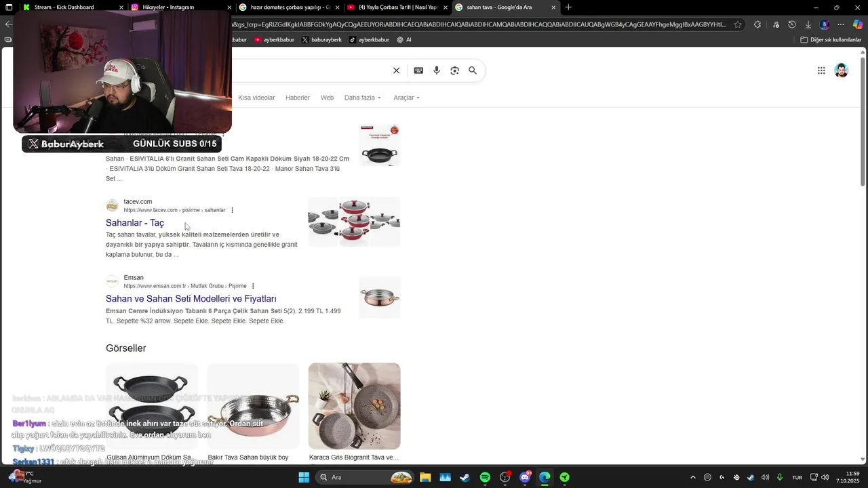Image resolution: width=868 pixels, height=488 pixels.
Task: Open TUR keyboard language indicator
Action: pos(797,477)
